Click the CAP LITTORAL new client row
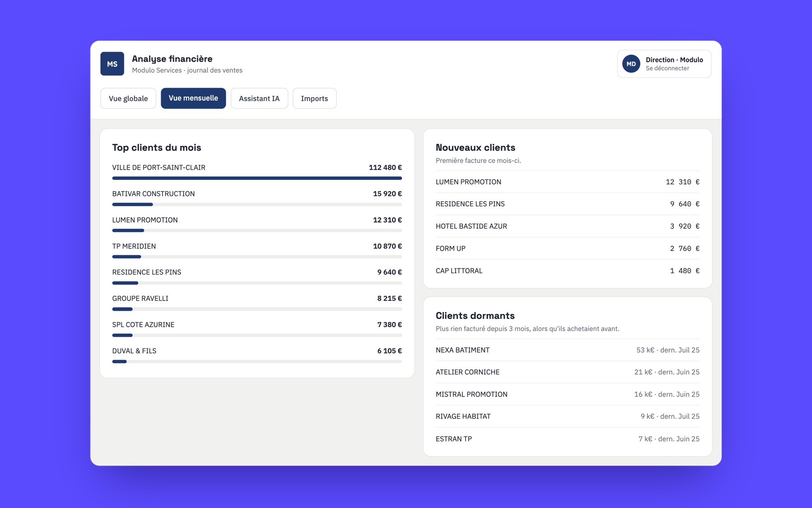The image size is (812, 508). pyautogui.click(x=567, y=270)
